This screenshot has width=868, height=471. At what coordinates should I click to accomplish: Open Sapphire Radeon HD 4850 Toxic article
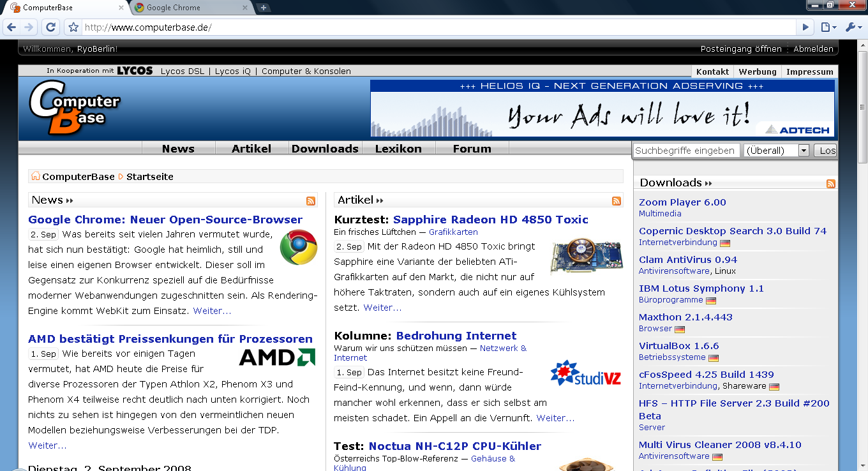tap(491, 220)
